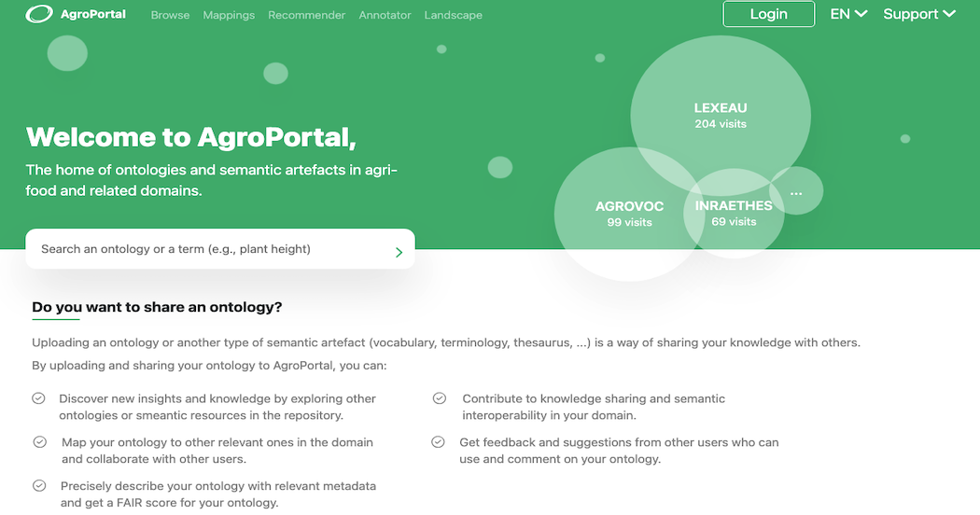Click the checkmark icon beside "Discover new insights"
This screenshot has height=515, width=980.
click(x=39, y=398)
